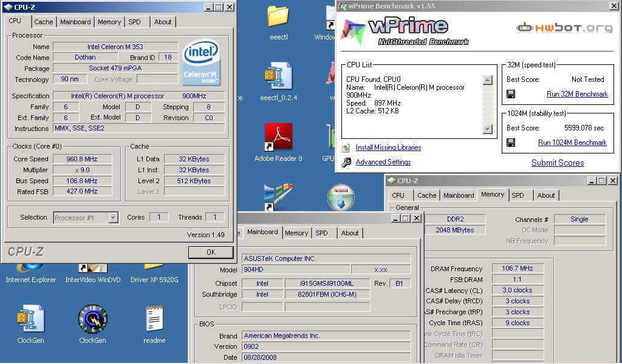622x364 pixels.
Task: Click the Instructions MMX, SSE, SSE2 field
Action: point(139,129)
